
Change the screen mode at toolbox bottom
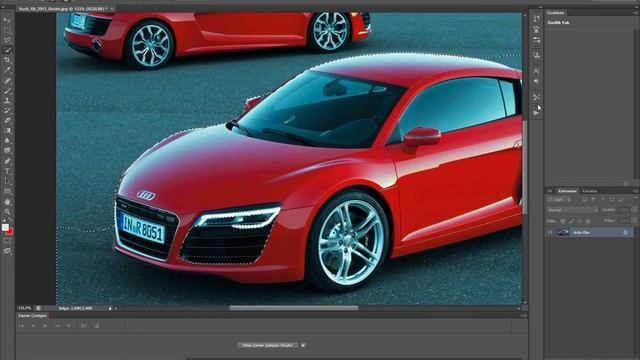pos(7,251)
